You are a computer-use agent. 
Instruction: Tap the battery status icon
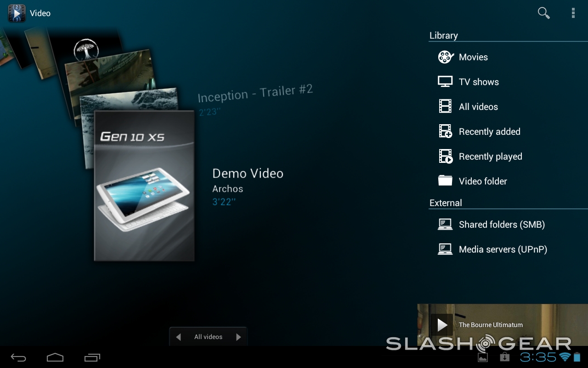(x=577, y=357)
